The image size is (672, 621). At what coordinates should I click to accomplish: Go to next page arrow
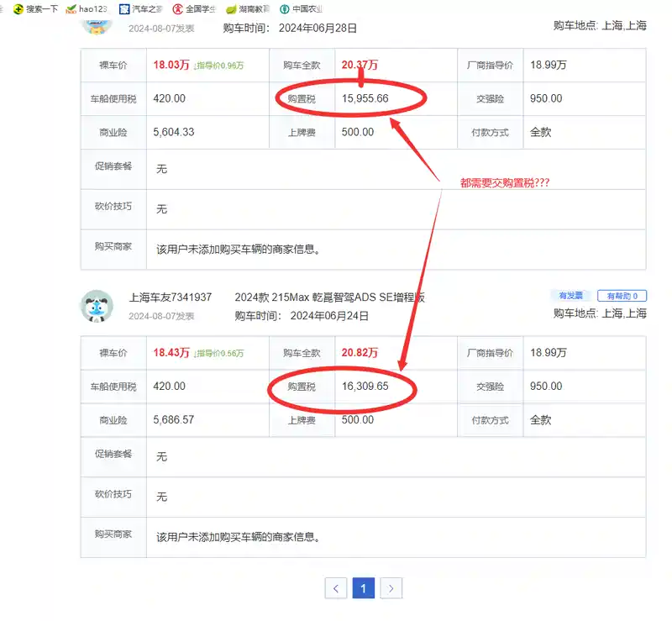[x=391, y=588]
